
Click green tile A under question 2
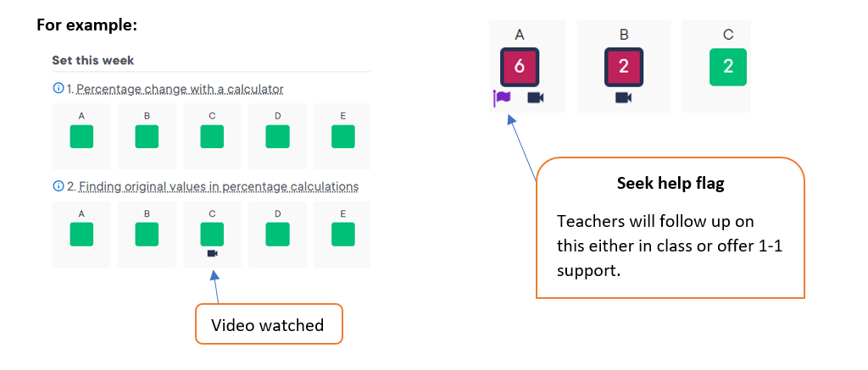click(x=81, y=234)
